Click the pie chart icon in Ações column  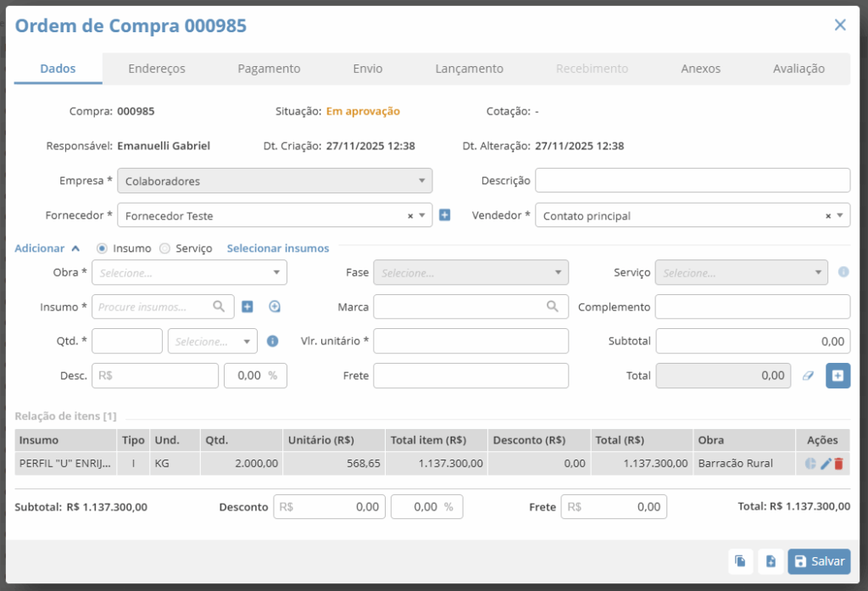(x=810, y=464)
